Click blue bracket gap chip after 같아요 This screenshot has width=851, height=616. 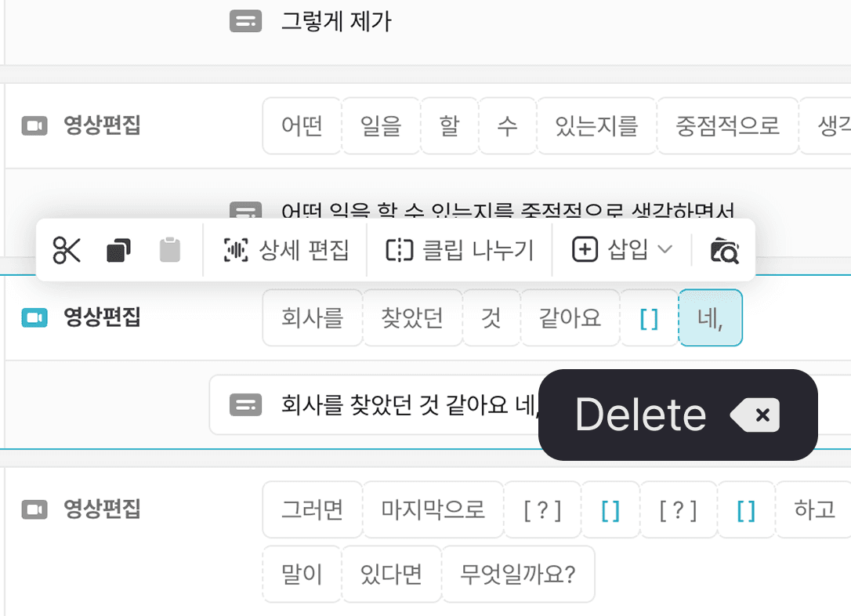pyautogui.click(x=649, y=317)
